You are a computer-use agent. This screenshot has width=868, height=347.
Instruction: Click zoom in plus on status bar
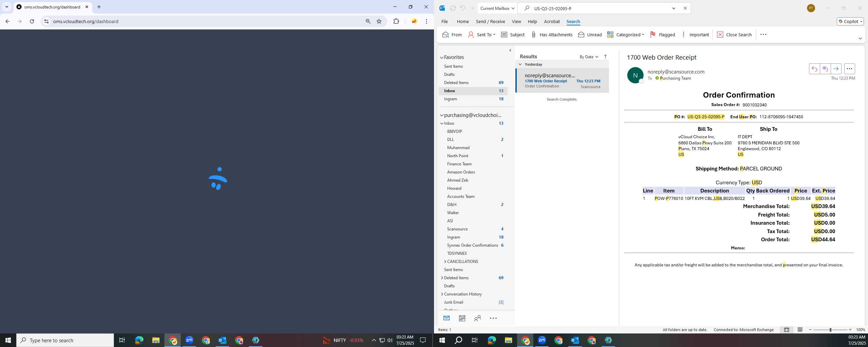[x=850, y=330]
